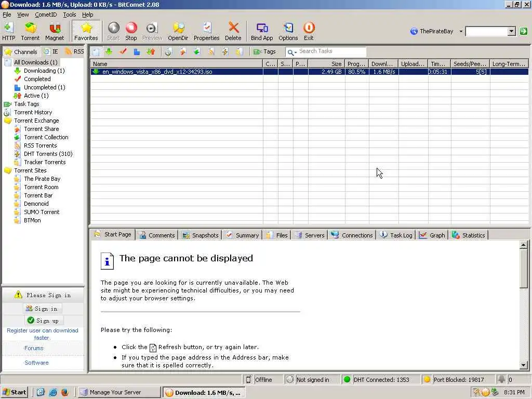Switch to the IE tab in sidebar
Screen dimensions: 532x399
(x=51, y=51)
